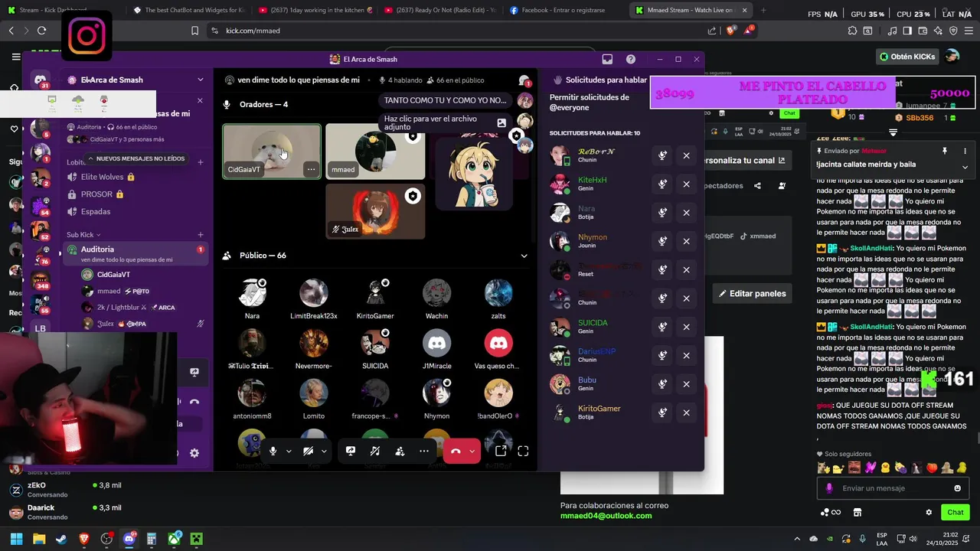Viewport: 980px width, 551px height.
Task: Expand the pinned message in Kick chat
Action: pos(965,167)
